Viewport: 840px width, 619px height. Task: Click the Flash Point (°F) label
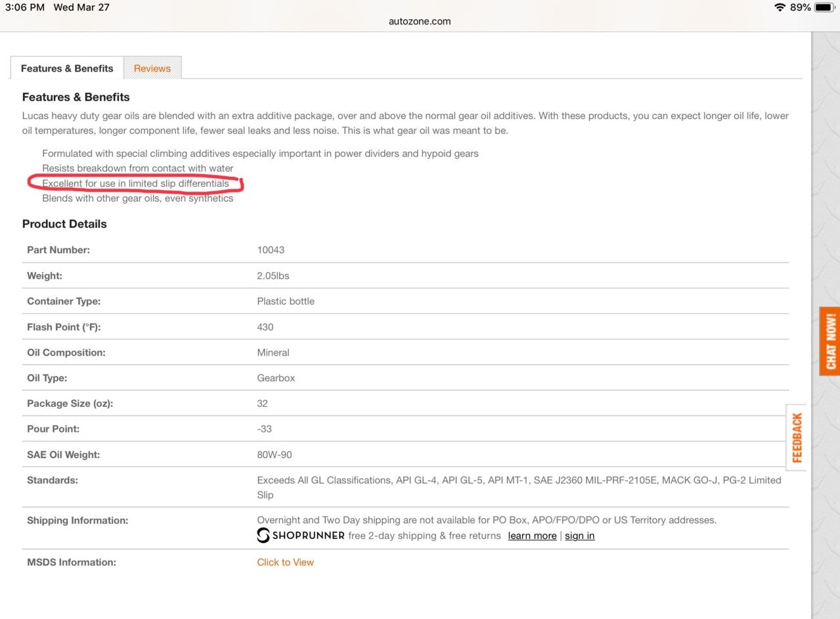click(x=64, y=327)
